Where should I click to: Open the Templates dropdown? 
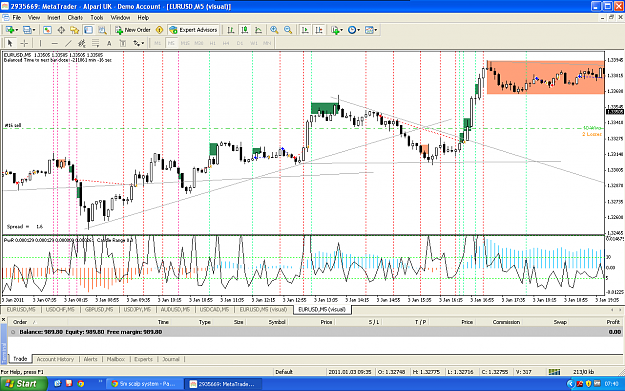371,30
